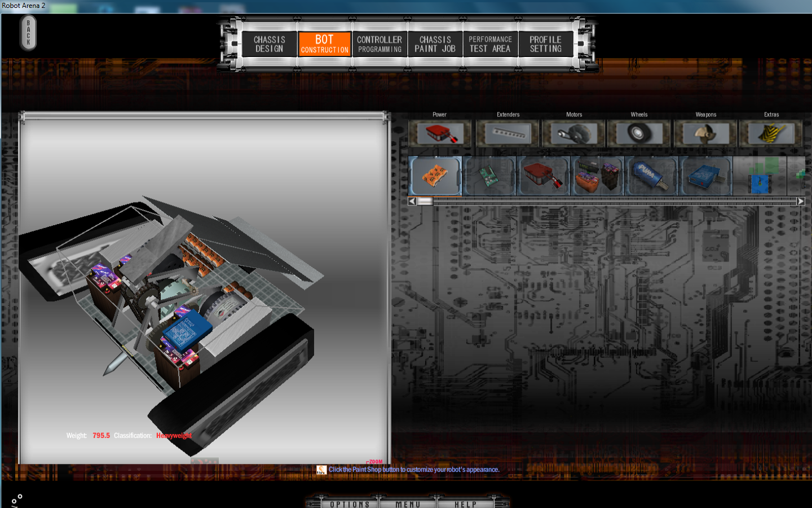Open the Extenders components category

(x=508, y=134)
